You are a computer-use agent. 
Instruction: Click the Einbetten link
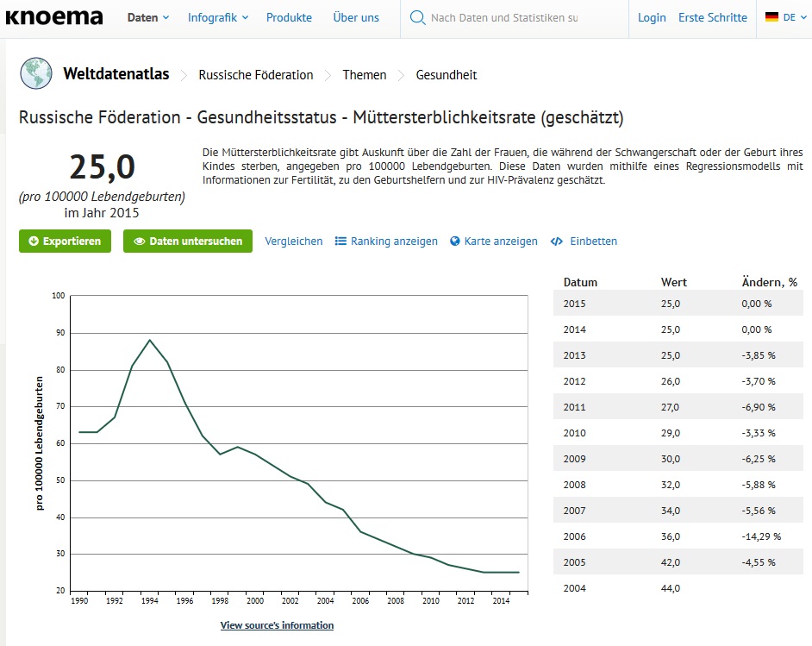coord(593,241)
